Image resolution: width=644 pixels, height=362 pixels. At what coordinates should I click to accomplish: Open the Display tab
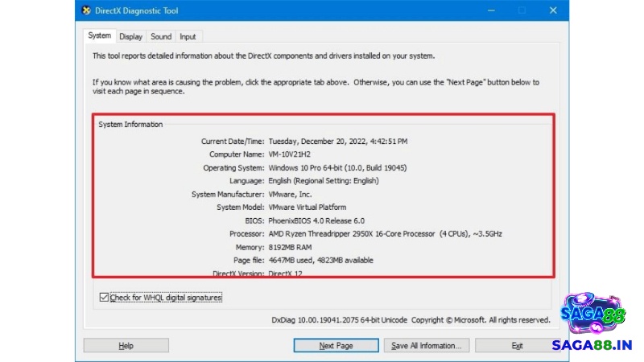(x=130, y=36)
